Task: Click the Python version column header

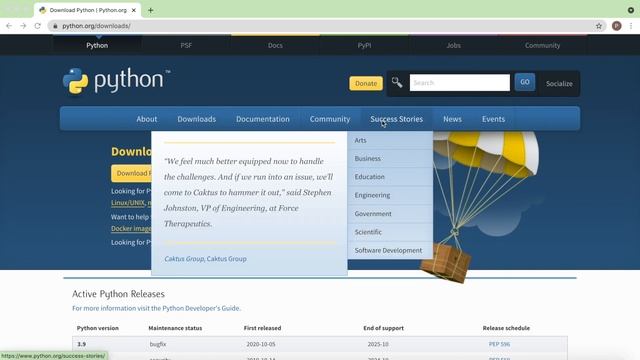Action: [98, 328]
